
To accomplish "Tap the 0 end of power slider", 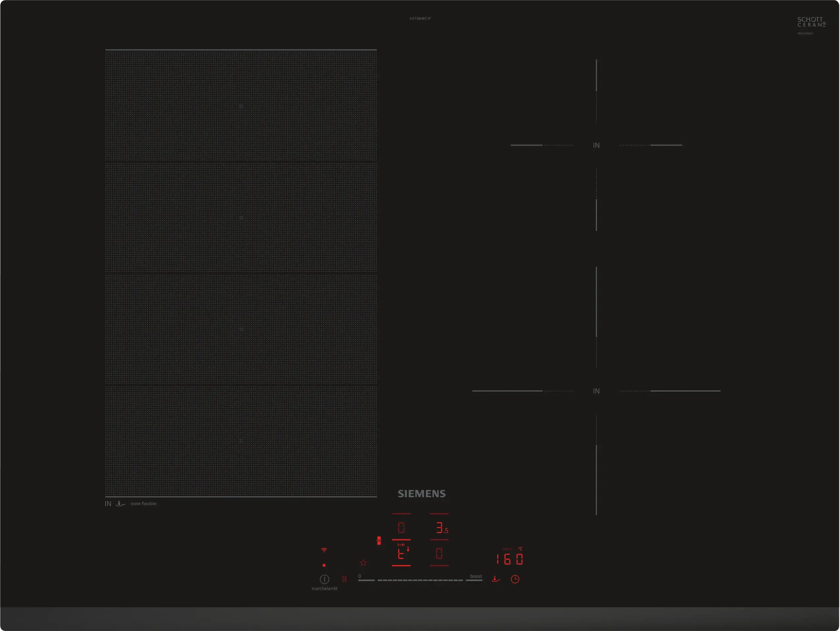I will [366, 580].
